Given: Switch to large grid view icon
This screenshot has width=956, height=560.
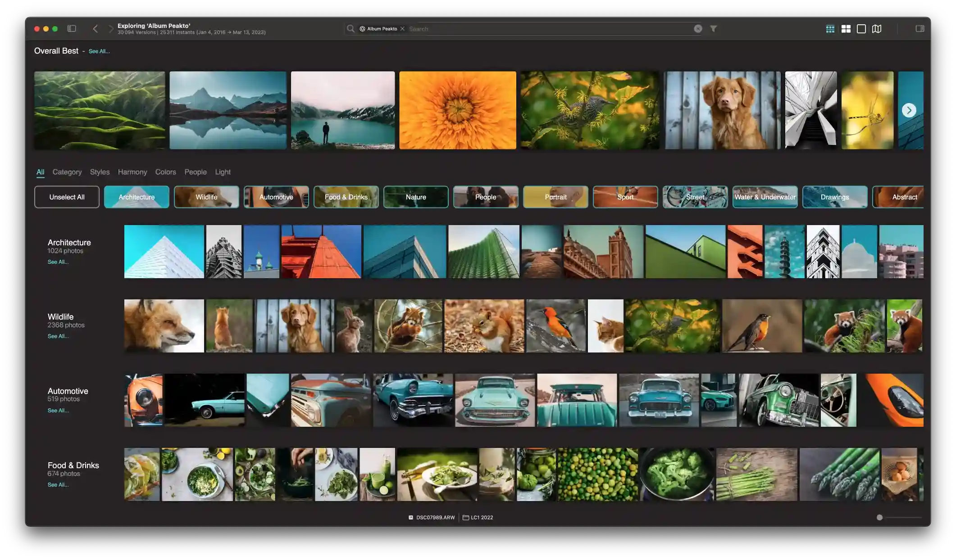Looking at the screenshot, I should [846, 29].
